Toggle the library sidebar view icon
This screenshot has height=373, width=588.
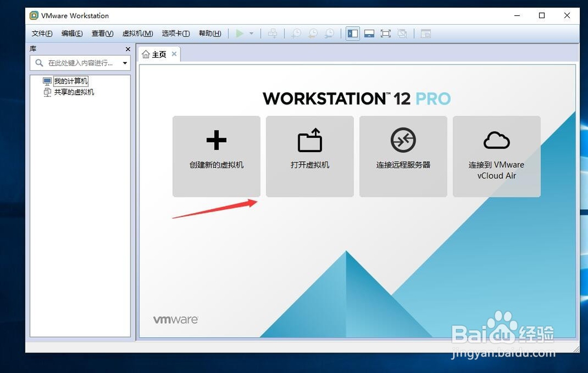pyautogui.click(x=353, y=33)
